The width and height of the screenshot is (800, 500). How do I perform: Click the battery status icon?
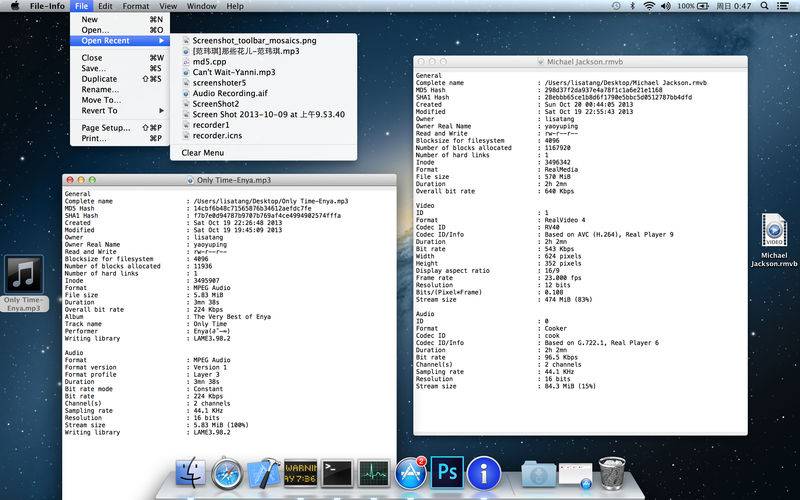coord(703,6)
